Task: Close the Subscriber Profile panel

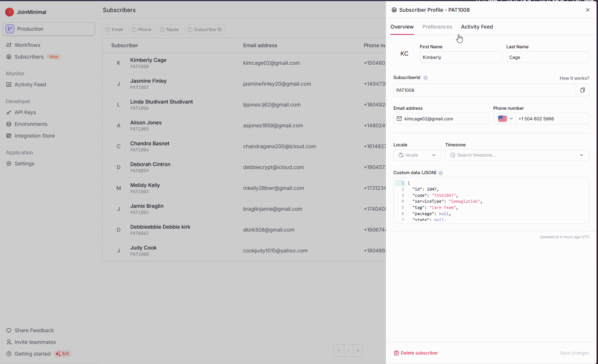Action: click(588, 10)
